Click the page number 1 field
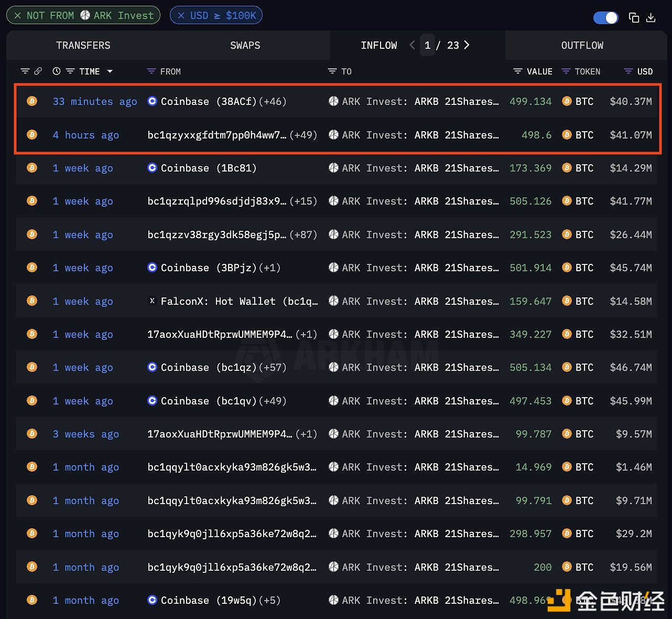 coord(428,45)
